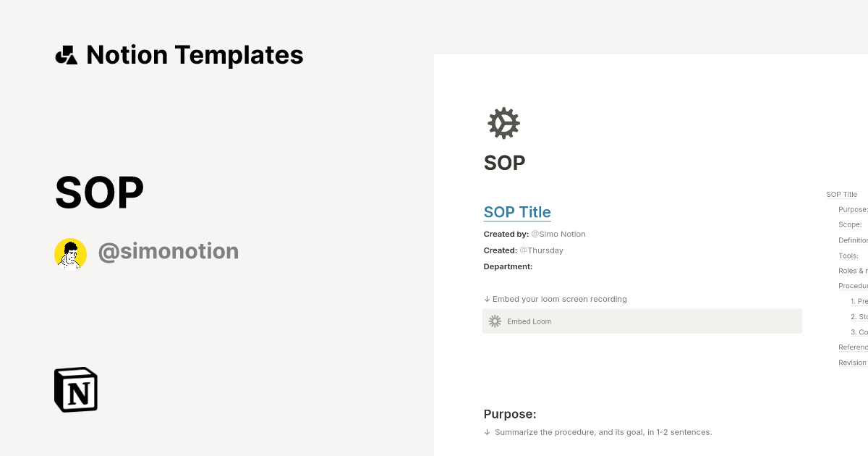The width and height of the screenshot is (868, 456).
Task: Click the down arrow before Embed your loom text
Action: coord(487,298)
